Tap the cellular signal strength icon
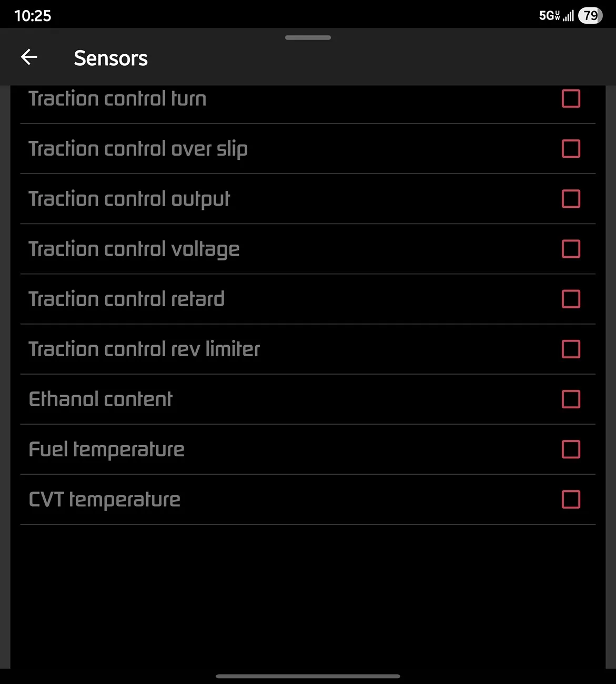 (x=568, y=16)
